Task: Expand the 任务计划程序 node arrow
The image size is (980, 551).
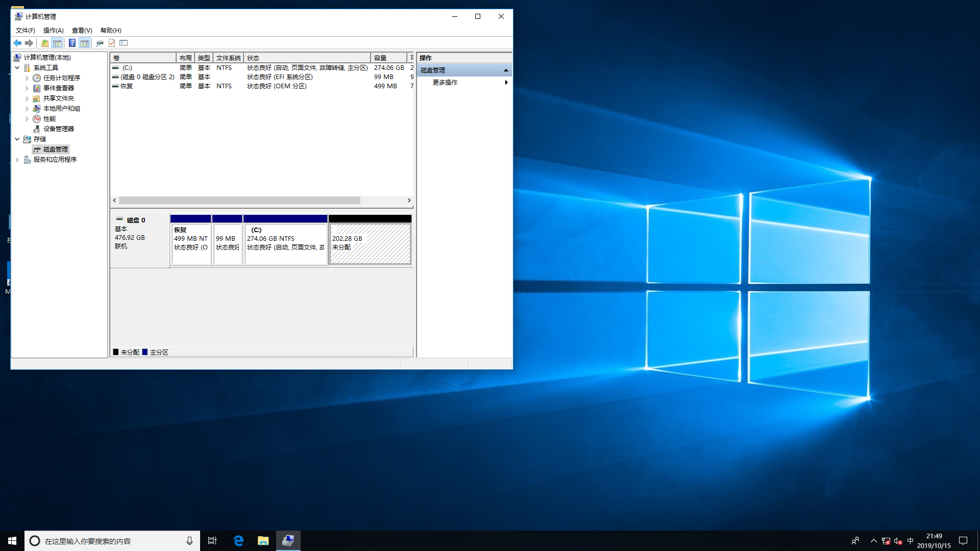Action: (x=27, y=78)
